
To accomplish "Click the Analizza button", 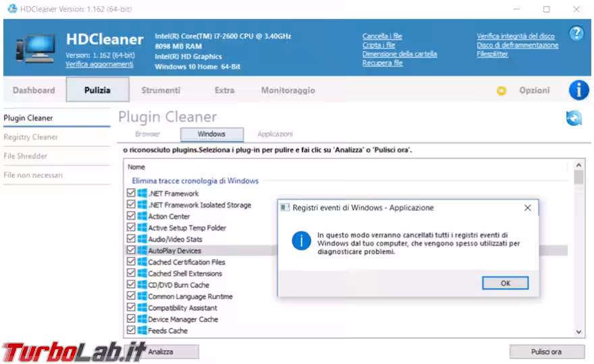I will coord(160,351).
